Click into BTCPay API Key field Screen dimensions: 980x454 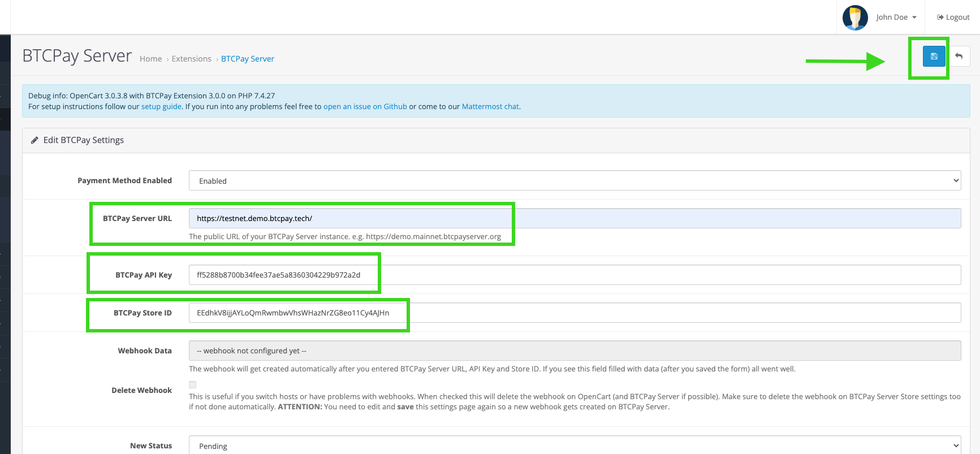(x=575, y=275)
